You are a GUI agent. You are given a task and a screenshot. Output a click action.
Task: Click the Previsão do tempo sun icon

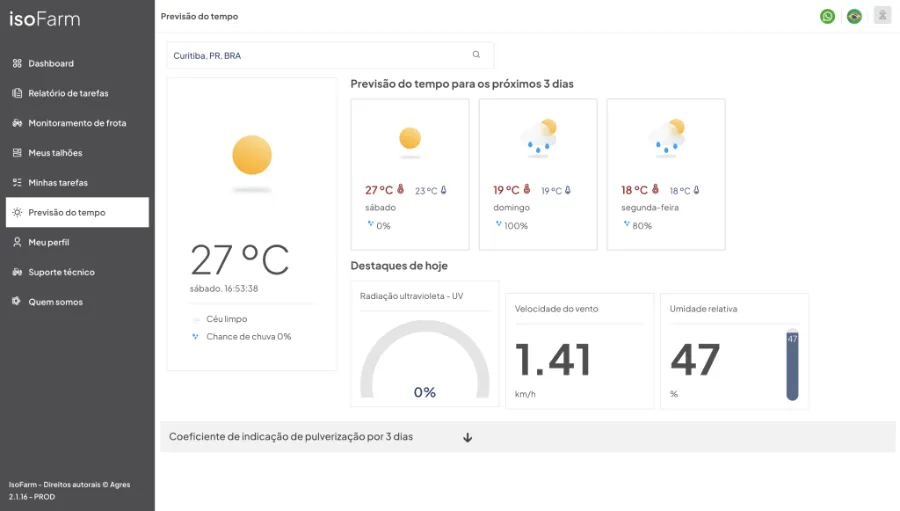[17, 212]
